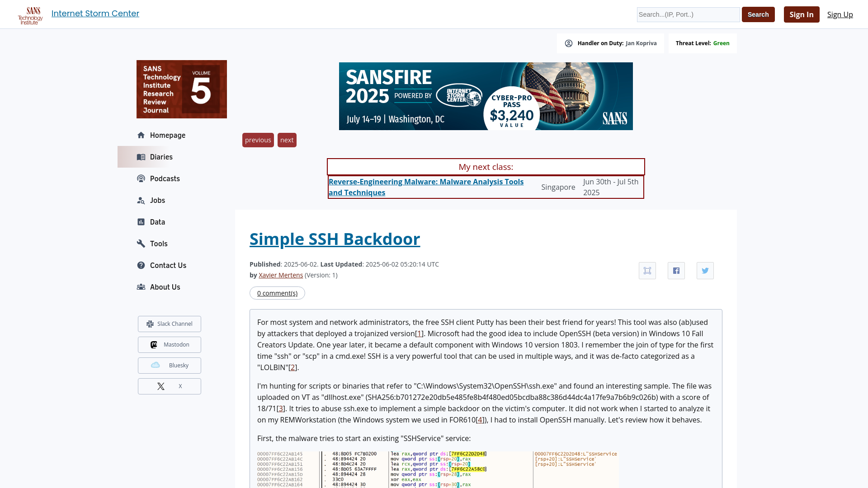Open the disassembly screenshot image

pos(438,469)
